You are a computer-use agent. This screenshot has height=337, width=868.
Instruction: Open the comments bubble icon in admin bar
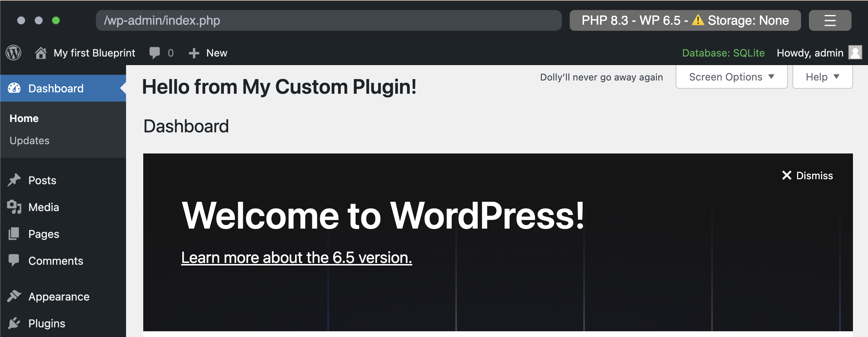point(155,53)
